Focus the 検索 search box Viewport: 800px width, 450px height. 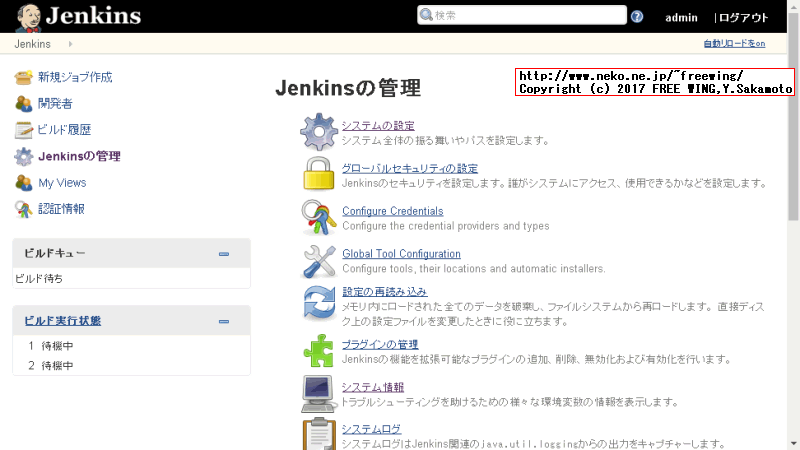tap(521, 15)
